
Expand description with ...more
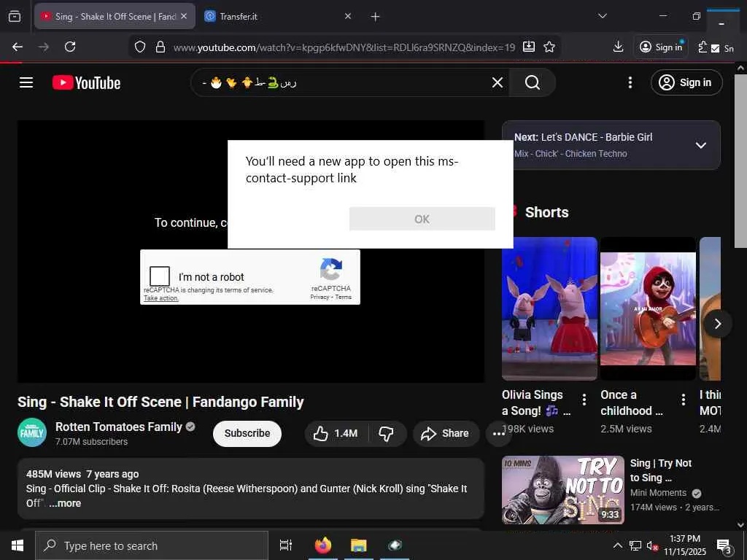pos(65,503)
